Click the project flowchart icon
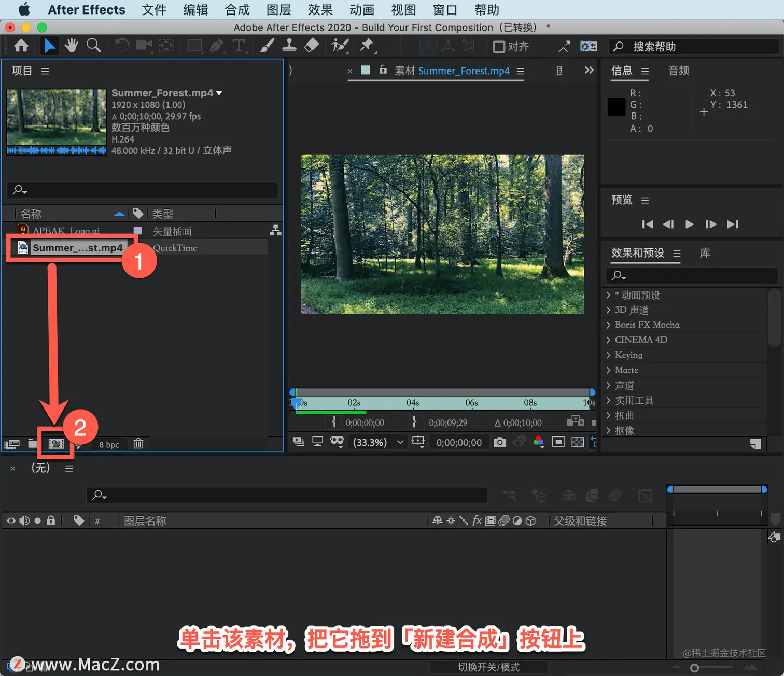784x676 pixels. [x=275, y=231]
